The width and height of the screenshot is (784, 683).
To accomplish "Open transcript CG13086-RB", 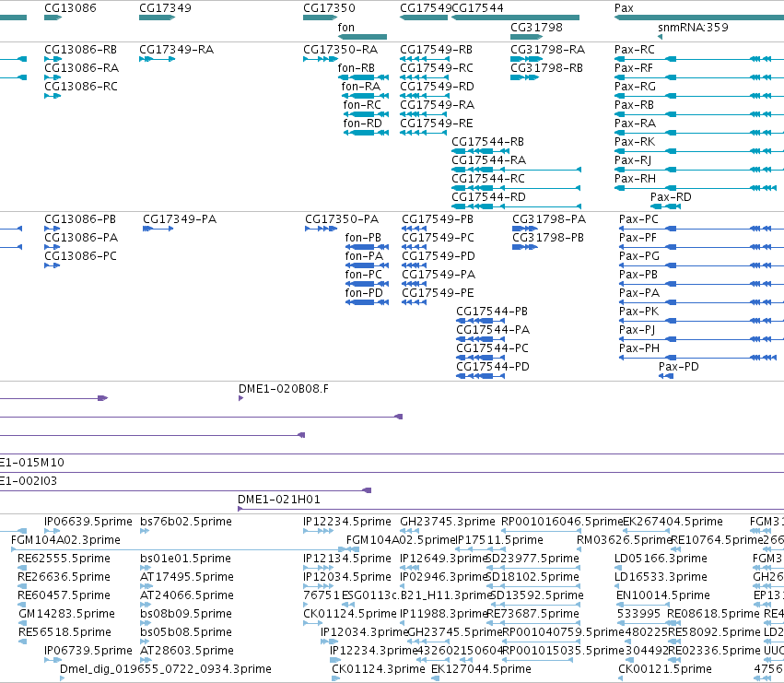I will click(80, 50).
